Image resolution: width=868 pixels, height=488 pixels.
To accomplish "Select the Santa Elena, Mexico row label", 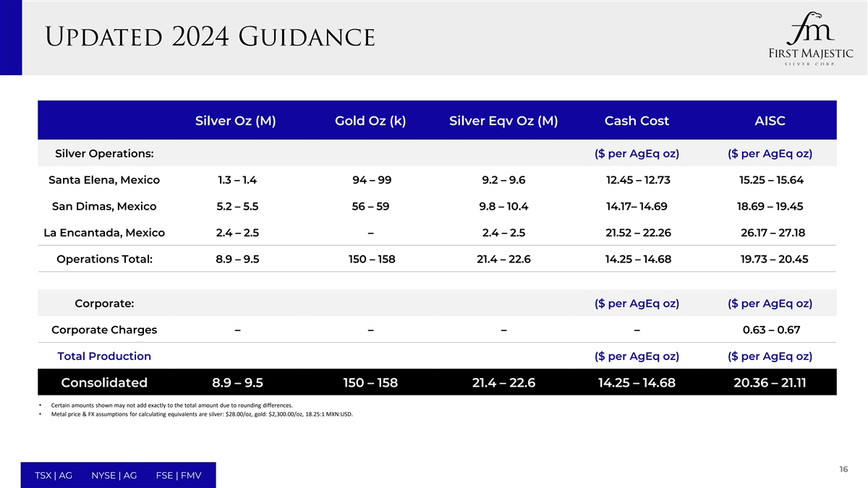I will 104,180.
